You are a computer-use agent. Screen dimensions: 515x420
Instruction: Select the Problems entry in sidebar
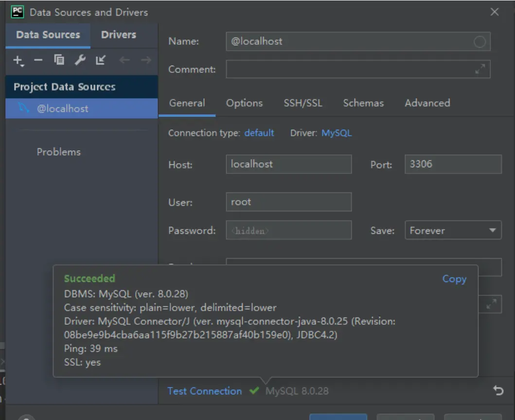58,152
